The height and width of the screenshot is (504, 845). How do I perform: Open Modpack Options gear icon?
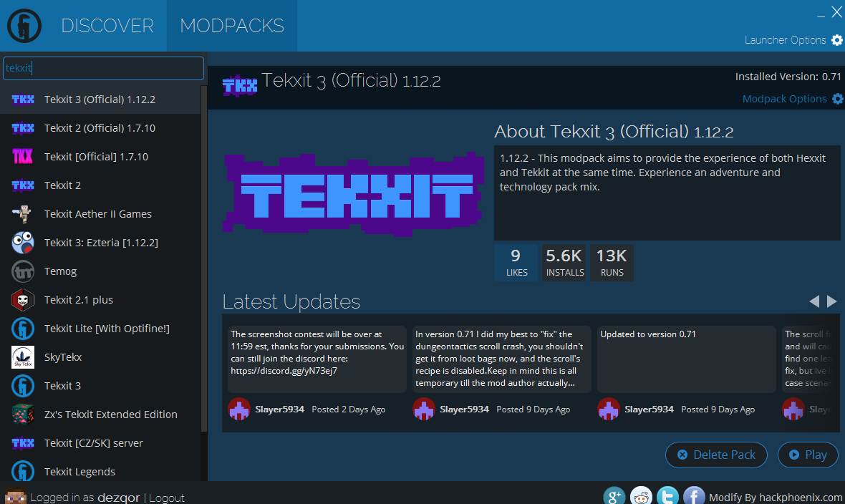click(x=837, y=99)
